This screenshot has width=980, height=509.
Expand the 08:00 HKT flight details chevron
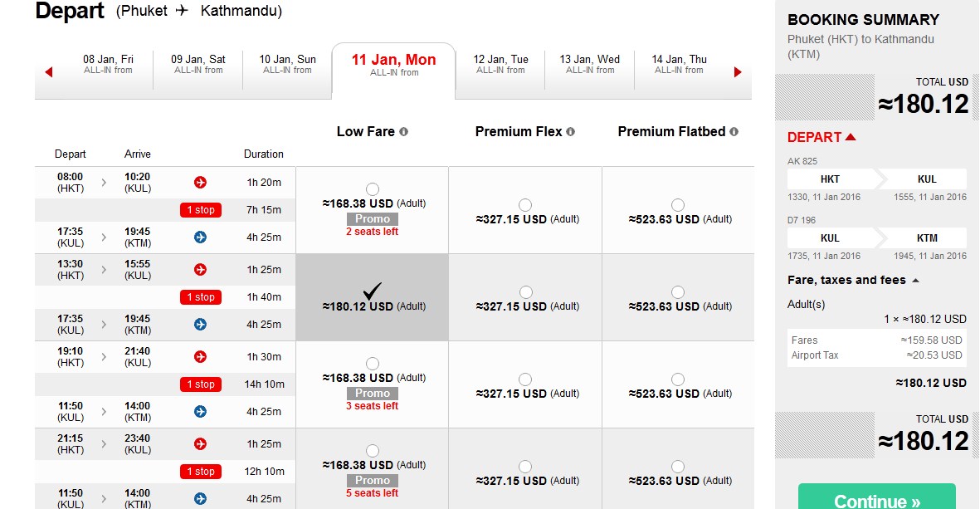[104, 183]
